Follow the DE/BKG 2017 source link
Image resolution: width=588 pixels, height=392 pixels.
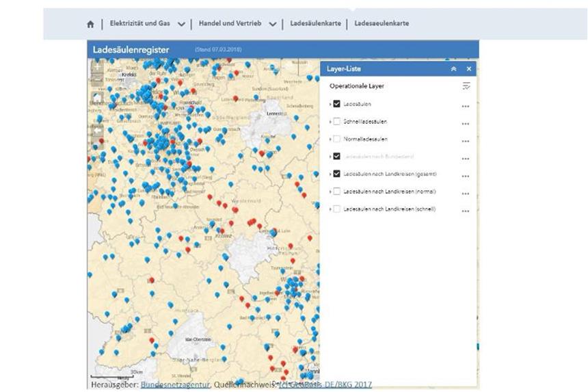tap(325, 384)
